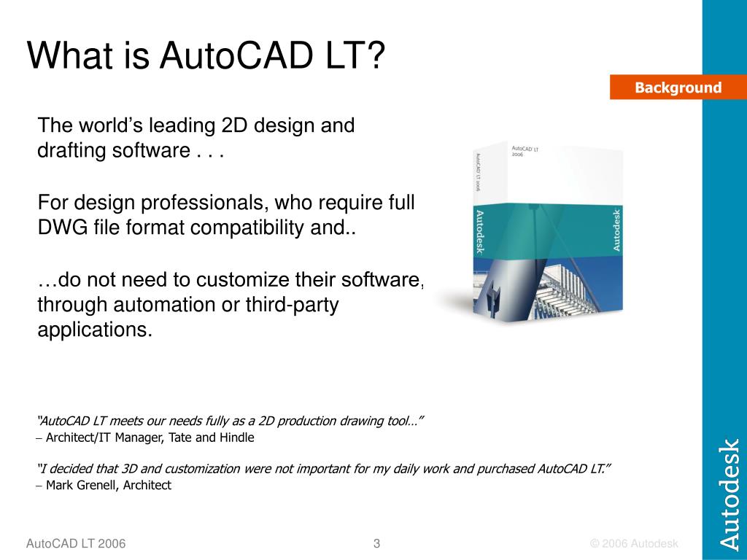Click the Autodesk wordmark on the box spine
Viewport: 747px width, 560px height.
(x=480, y=232)
